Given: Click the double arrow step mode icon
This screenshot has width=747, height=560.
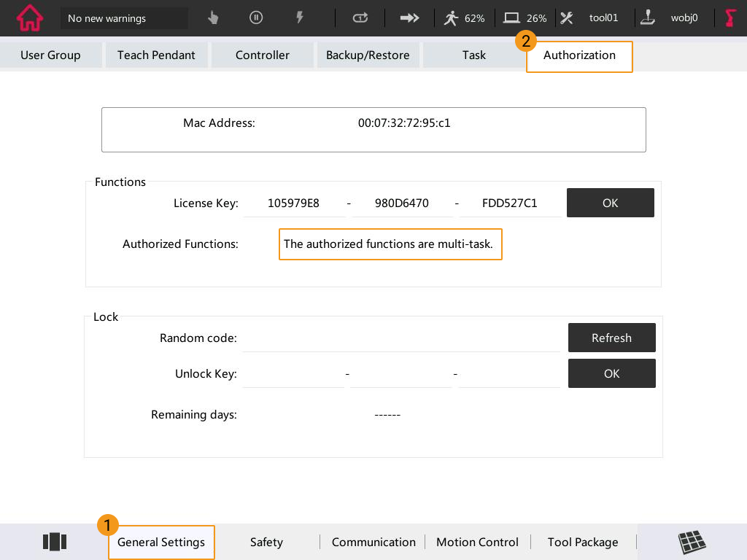Looking at the screenshot, I should (x=409, y=18).
